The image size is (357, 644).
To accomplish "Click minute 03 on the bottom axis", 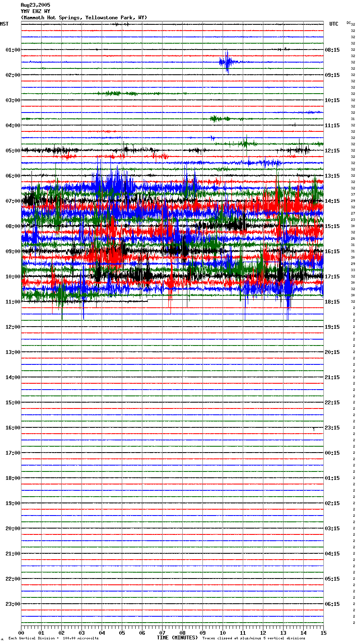I will (x=81, y=633).
